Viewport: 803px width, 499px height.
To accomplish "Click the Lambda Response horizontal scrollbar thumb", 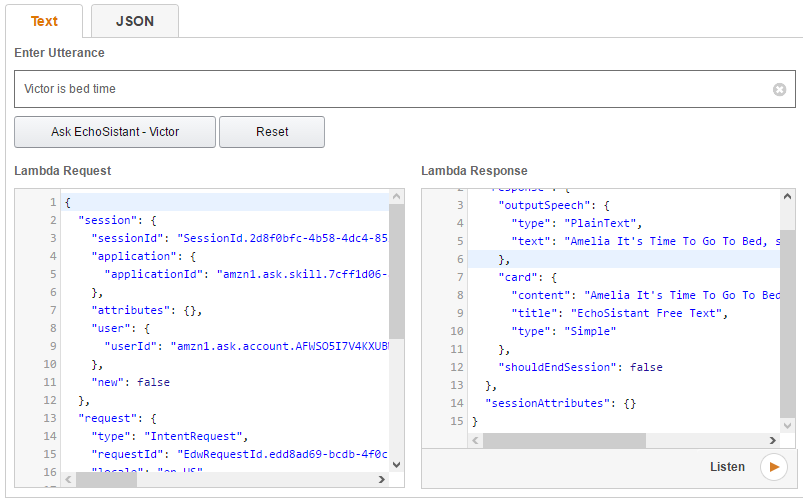I will coord(564,440).
